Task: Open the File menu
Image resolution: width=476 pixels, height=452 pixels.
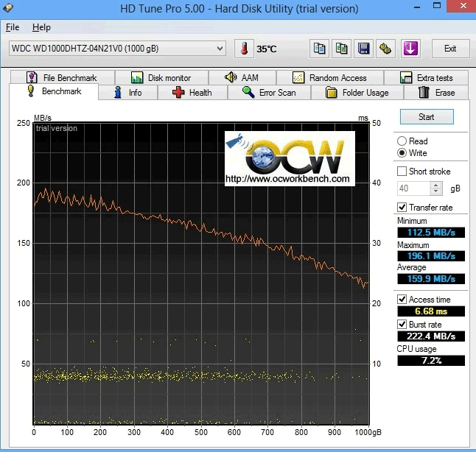Action: [13, 27]
